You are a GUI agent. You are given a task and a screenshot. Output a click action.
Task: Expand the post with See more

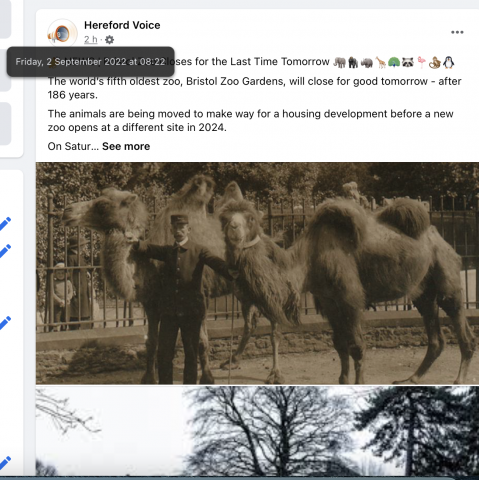tap(126, 146)
